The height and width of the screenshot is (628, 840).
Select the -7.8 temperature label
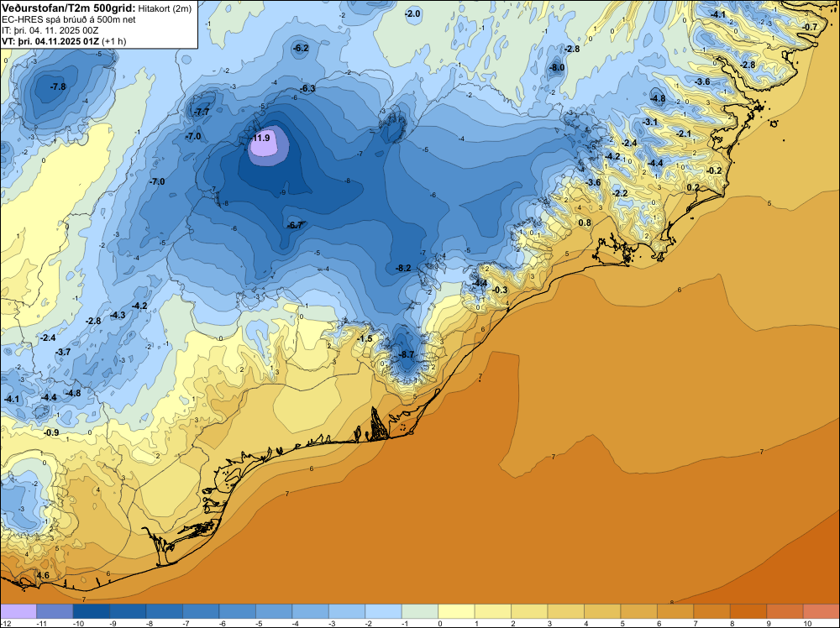58,86
